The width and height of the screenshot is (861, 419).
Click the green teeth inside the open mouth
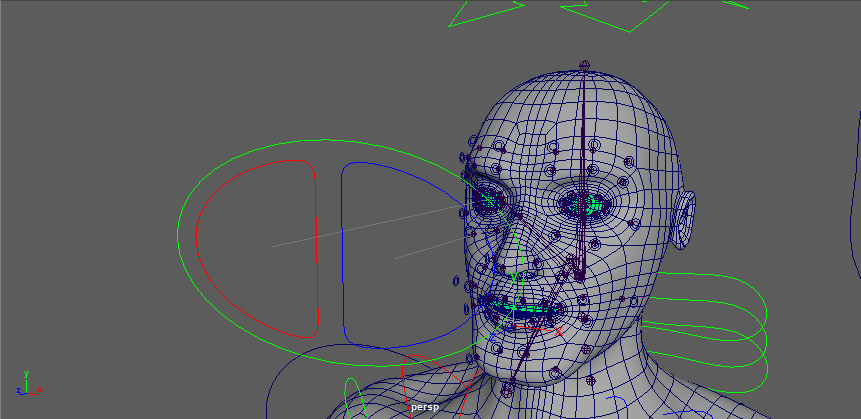pos(520,308)
